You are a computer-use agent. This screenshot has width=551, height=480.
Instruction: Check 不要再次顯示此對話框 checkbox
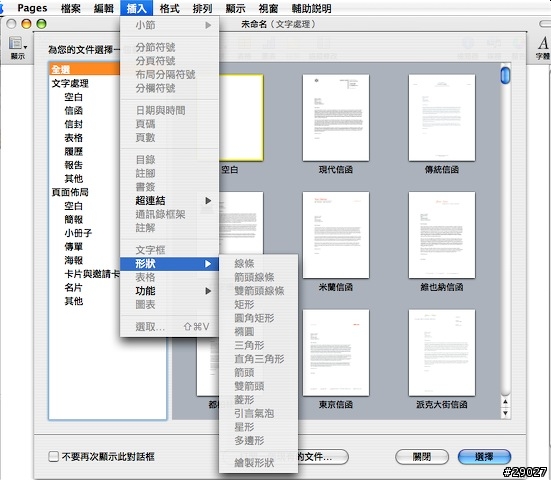point(53,456)
